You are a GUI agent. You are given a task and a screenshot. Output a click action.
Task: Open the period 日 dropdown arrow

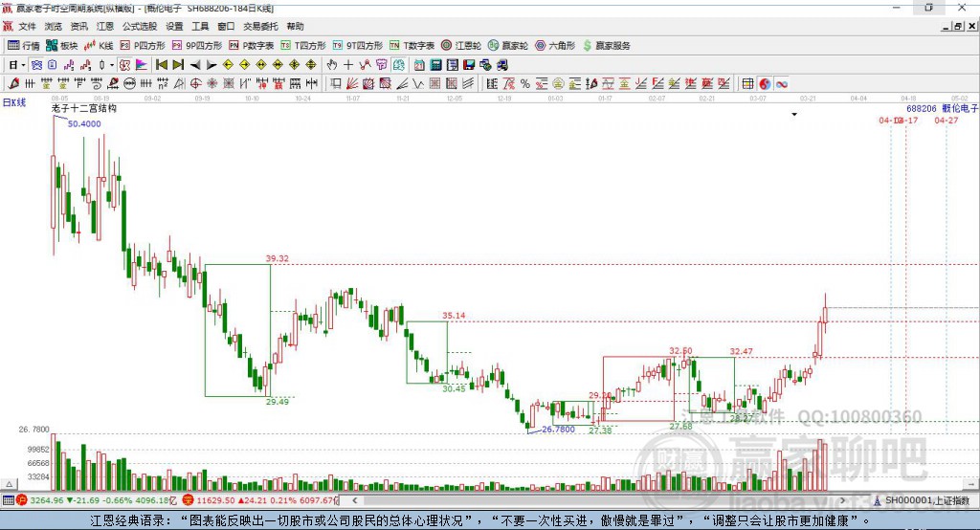tap(23, 65)
